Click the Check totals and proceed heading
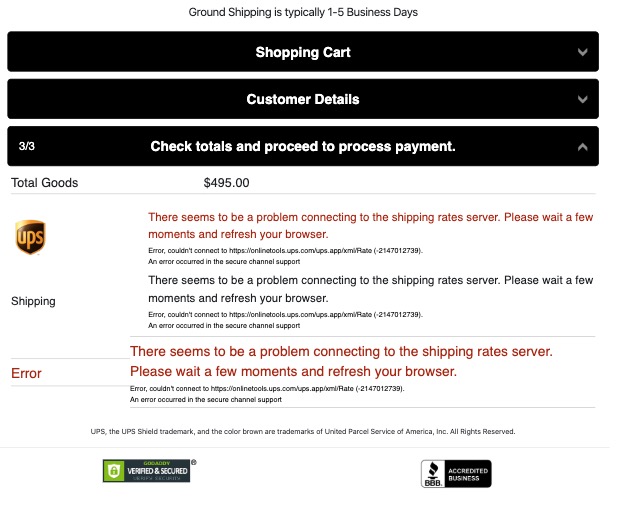This screenshot has width=631, height=519. coord(302,147)
